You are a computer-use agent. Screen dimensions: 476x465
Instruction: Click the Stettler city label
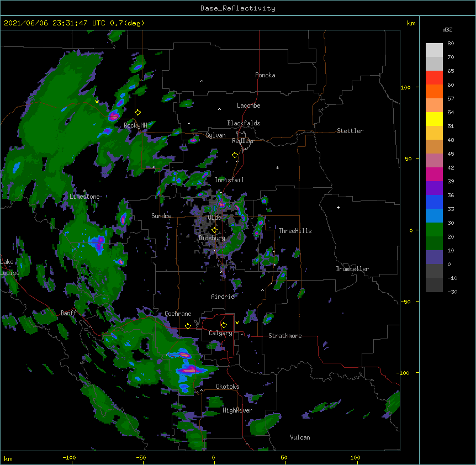pos(350,131)
